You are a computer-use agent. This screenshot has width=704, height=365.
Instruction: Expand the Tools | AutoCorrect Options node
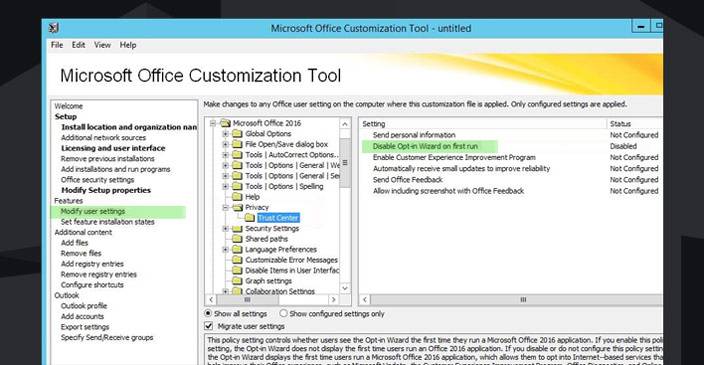(226, 155)
